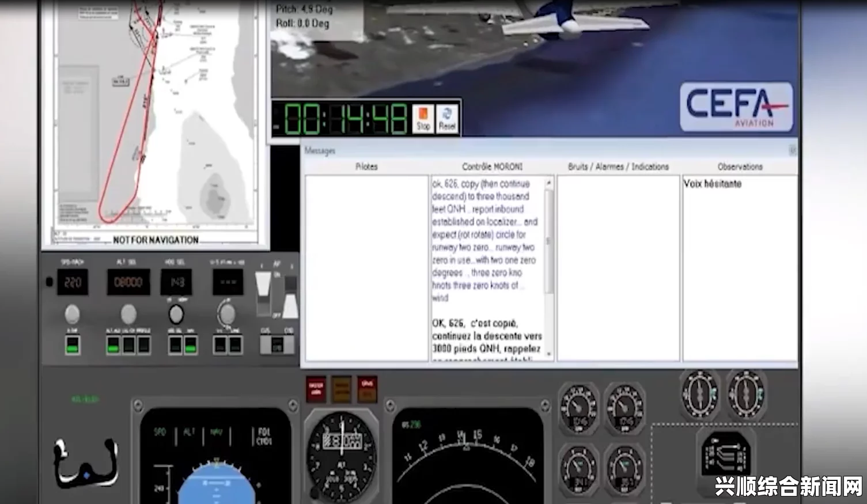
Task: Click the 'Voix hésitante' observation text
Action: tap(712, 184)
